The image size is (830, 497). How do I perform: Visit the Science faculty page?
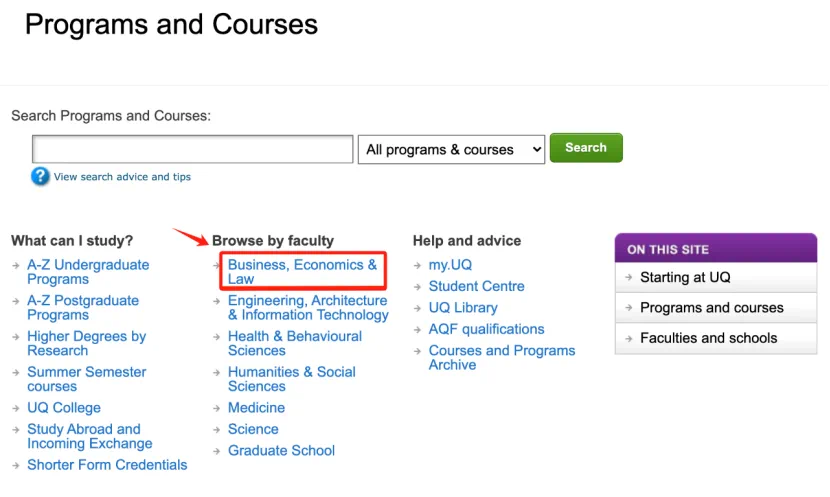[x=253, y=429]
